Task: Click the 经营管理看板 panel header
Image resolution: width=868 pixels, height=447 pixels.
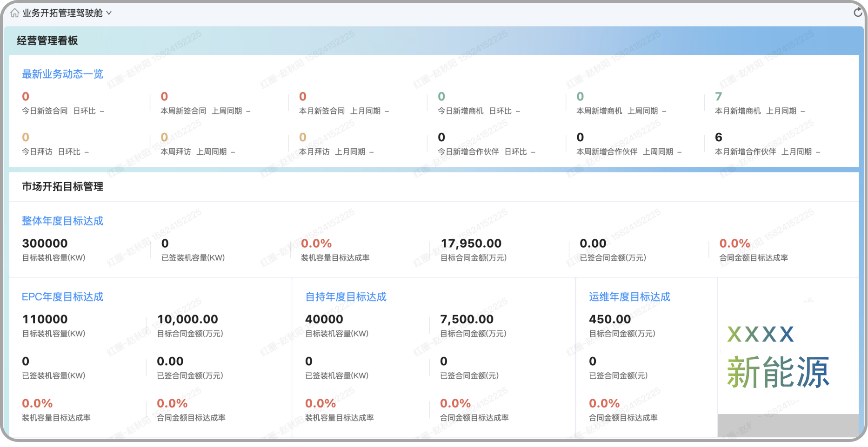Action: 47,40
